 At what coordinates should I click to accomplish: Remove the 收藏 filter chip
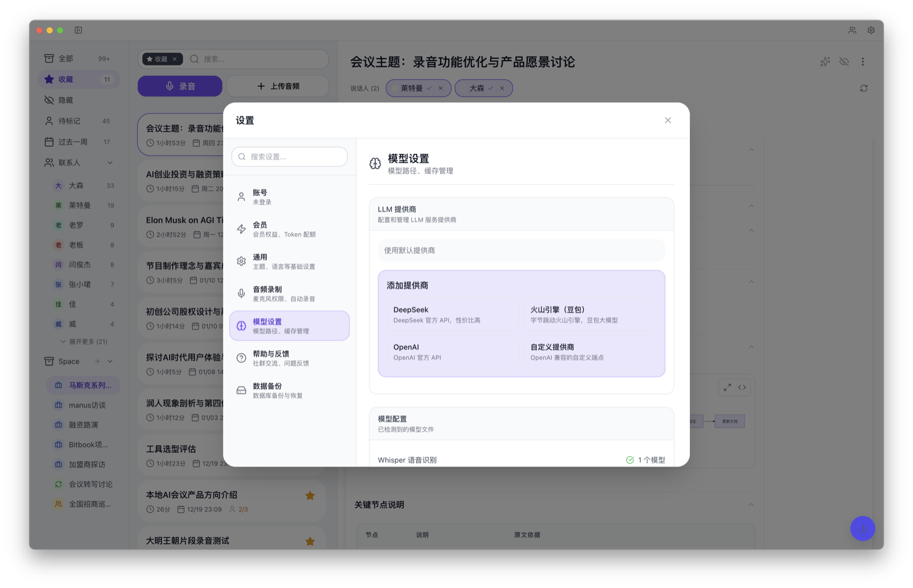175,59
